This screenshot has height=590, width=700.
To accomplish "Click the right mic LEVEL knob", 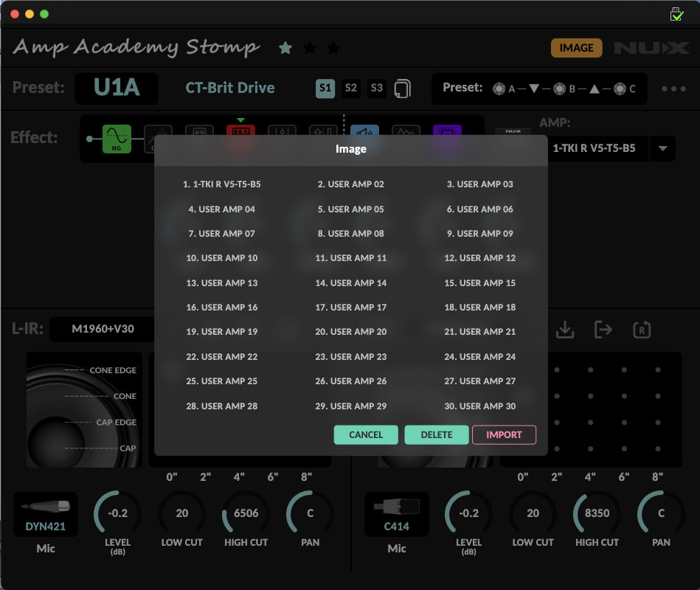I will (468, 513).
